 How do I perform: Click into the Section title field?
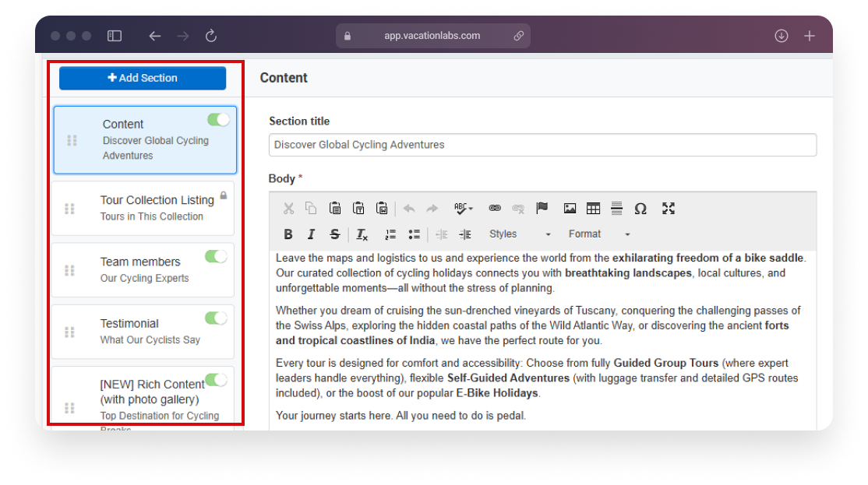coord(542,145)
